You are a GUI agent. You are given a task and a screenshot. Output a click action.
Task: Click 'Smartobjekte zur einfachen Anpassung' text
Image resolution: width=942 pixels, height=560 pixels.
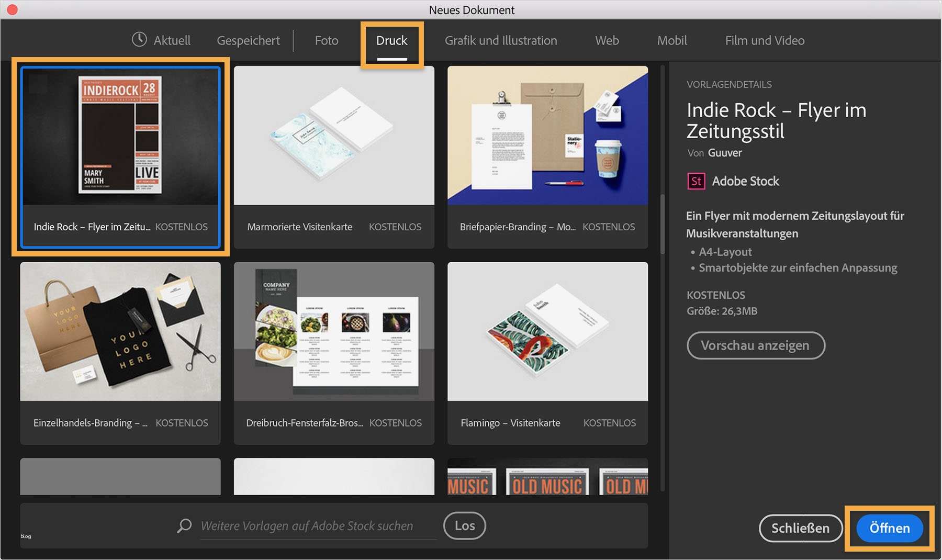pos(798,268)
